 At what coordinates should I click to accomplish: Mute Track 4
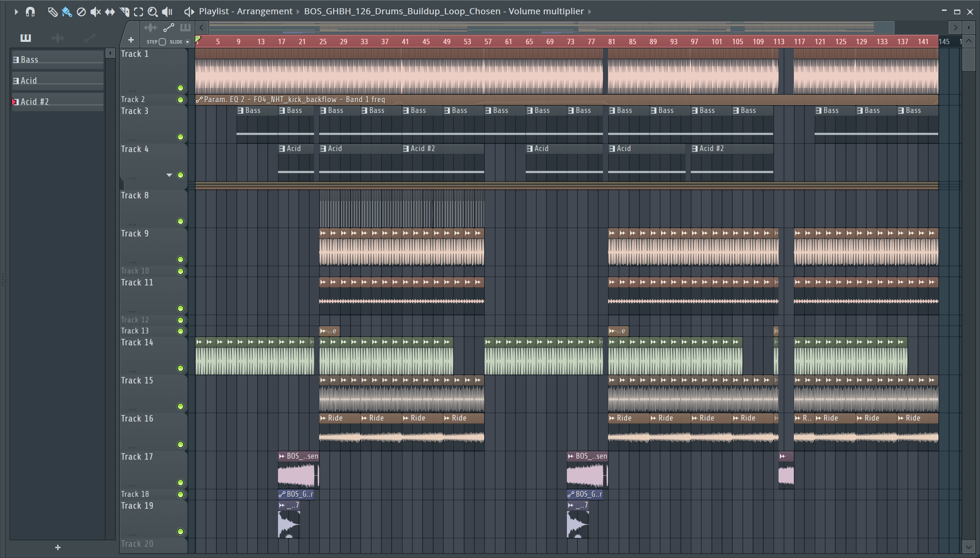point(180,175)
